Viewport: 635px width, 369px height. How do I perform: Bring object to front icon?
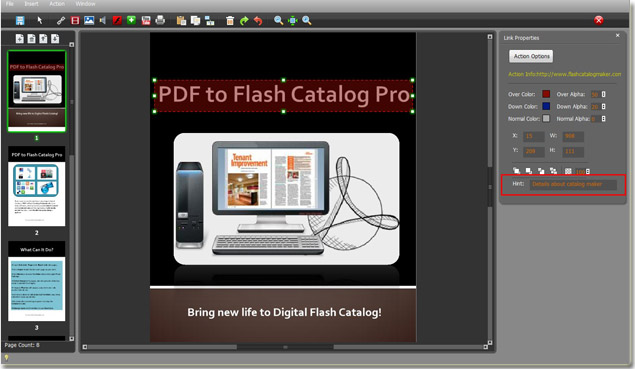pyautogui.click(x=516, y=171)
